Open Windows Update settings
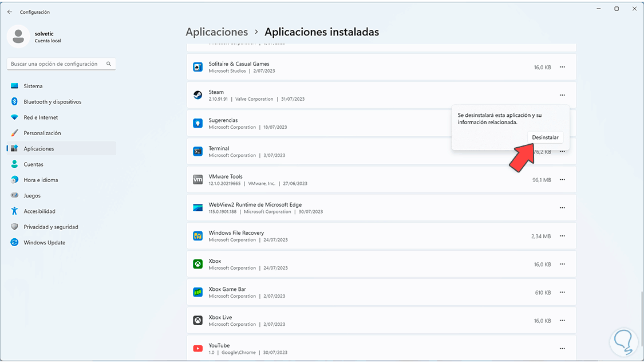 point(61,242)
